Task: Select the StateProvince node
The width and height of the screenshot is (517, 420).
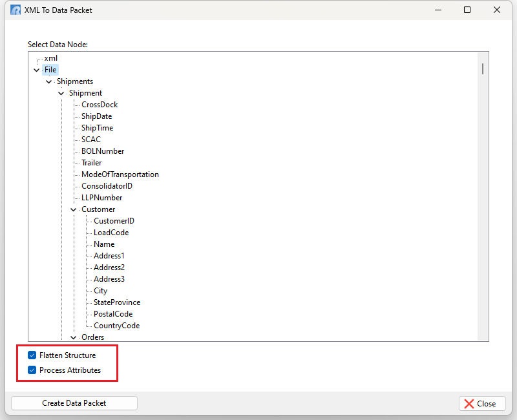Action: coord(117,302)
